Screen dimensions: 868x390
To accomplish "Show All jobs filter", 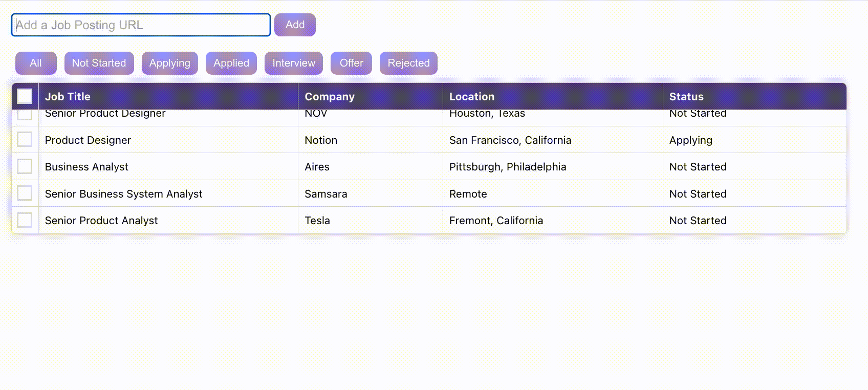I will click(36, 63).
